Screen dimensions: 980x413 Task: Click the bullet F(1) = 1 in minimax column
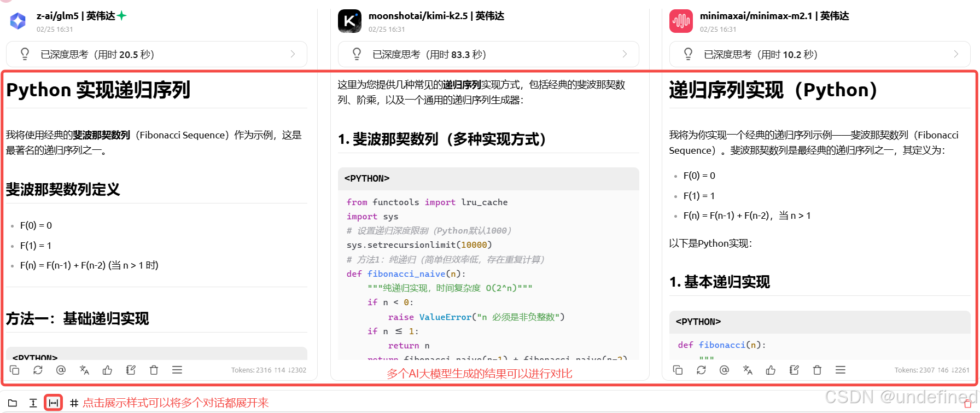tap(699, 196)
